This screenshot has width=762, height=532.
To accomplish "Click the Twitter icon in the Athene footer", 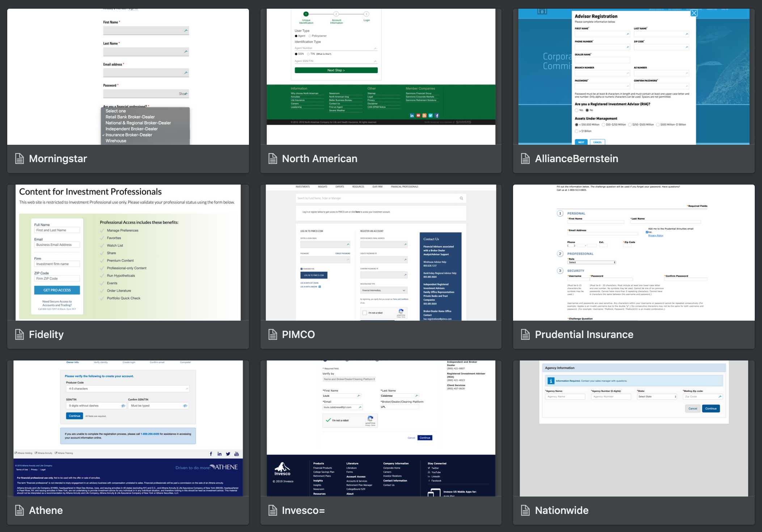I will click(228, 454).
